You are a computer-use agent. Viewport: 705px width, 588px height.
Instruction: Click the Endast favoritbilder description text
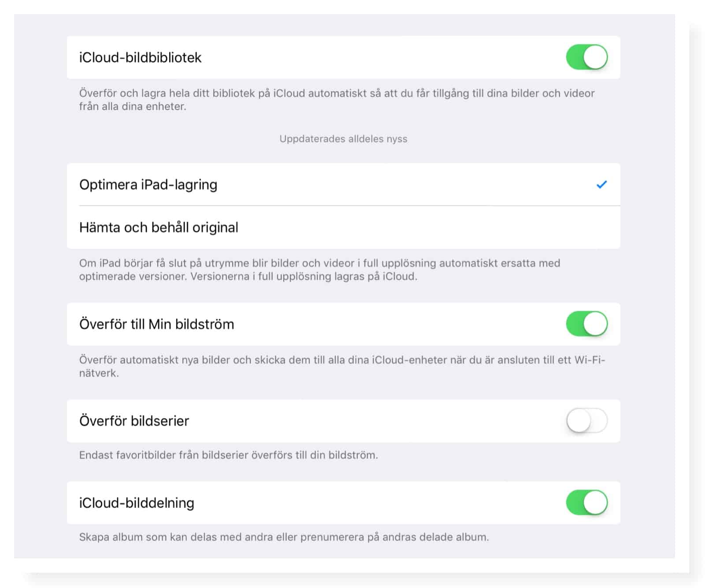tap(228, 455)
